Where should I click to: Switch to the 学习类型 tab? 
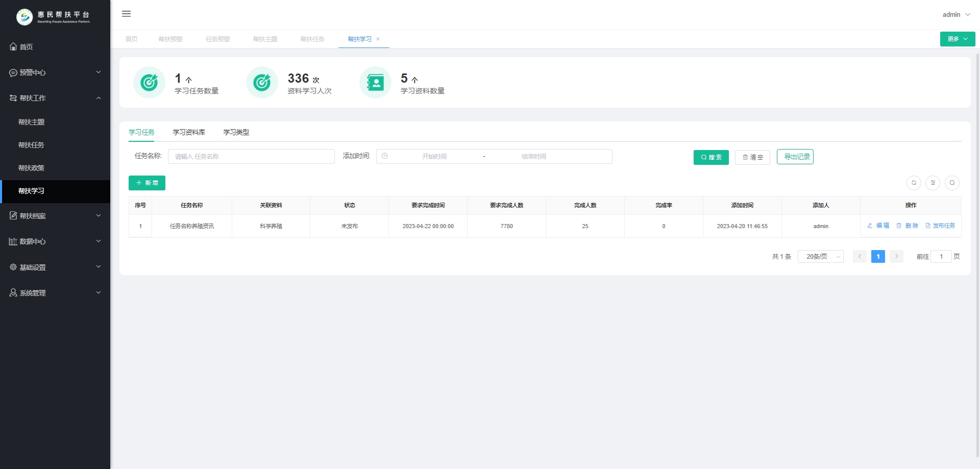(x=236, y=132)
